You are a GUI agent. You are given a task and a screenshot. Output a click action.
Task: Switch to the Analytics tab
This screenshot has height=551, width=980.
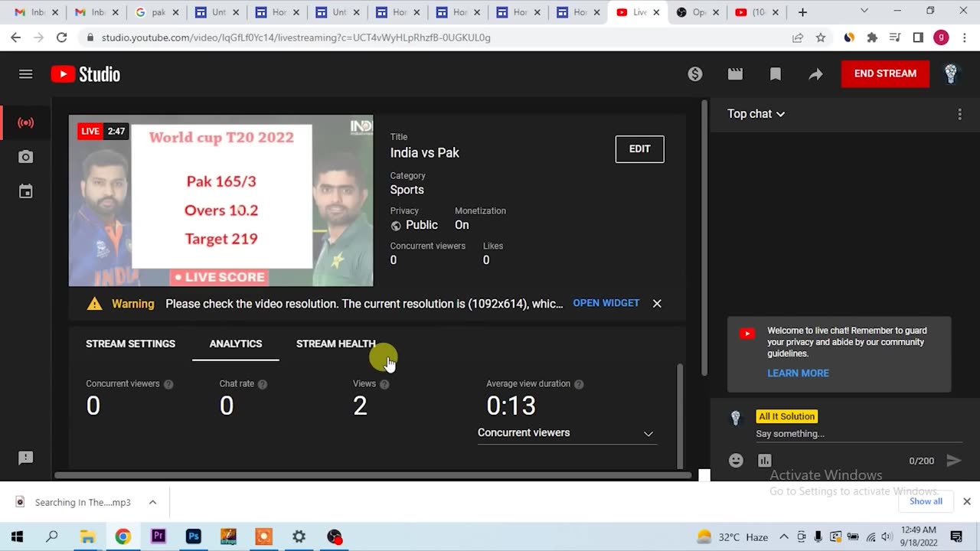click(236, 344)
